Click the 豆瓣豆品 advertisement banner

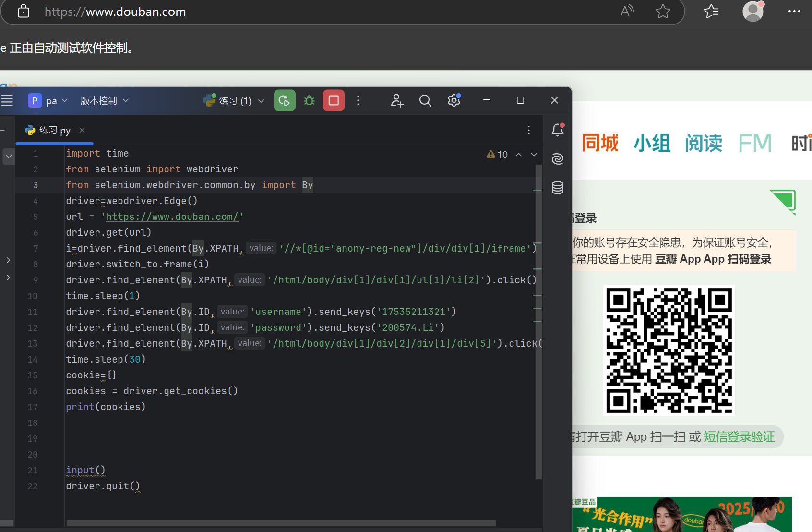coord(681,514)
